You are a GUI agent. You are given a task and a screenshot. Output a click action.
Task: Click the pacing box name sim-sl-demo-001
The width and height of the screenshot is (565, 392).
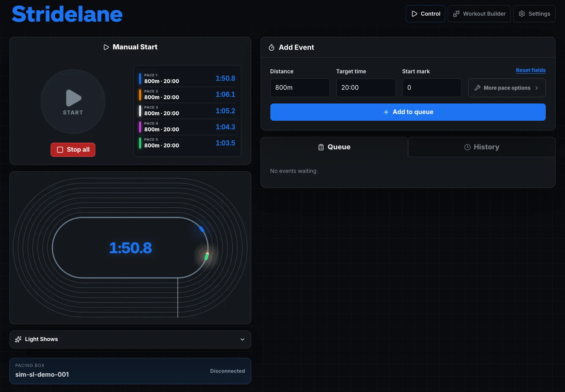coord(42,374)
